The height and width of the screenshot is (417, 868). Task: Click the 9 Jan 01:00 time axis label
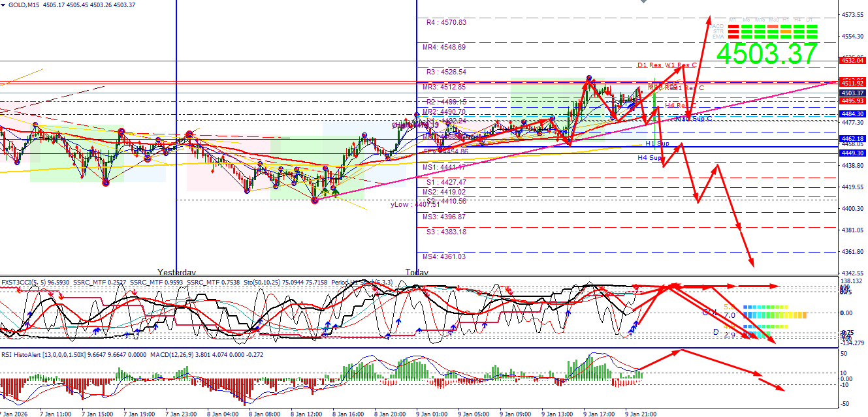click(432, 414)
